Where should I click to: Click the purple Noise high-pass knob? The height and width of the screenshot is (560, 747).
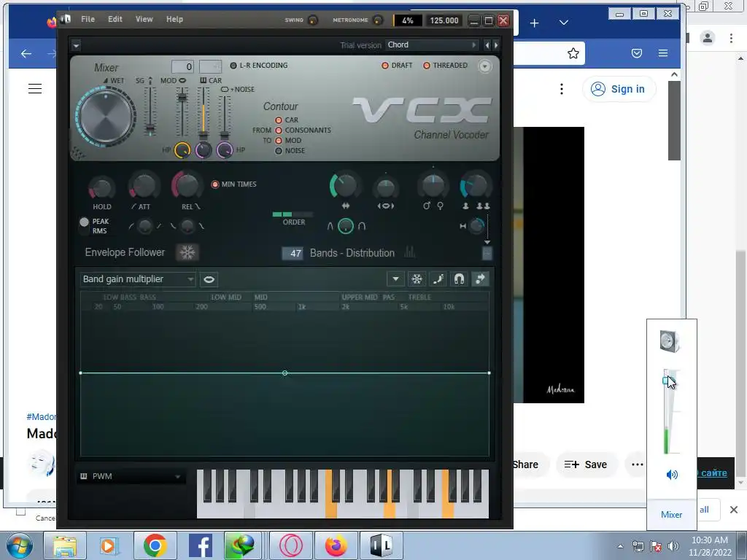pyautogui.click(x=225, y=150)
